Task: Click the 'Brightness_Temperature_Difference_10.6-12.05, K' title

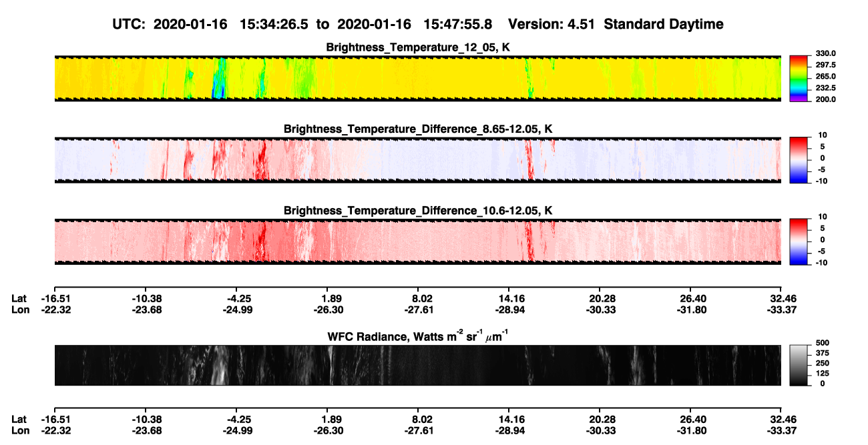Action: point(418,211)
